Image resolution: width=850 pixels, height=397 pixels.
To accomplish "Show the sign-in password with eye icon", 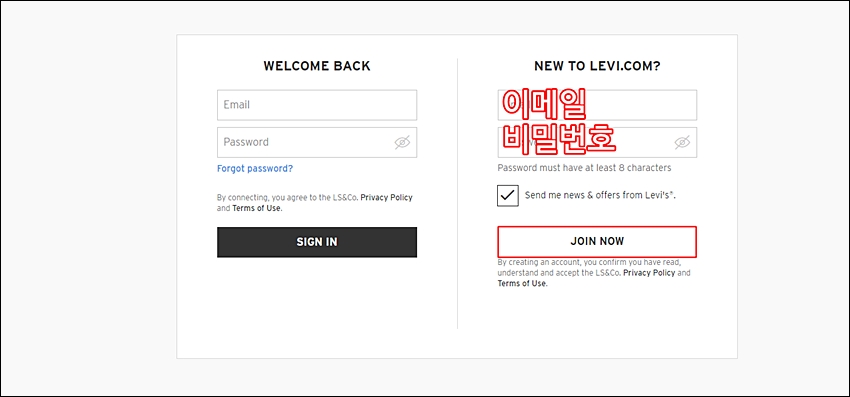I will point(402,143).
